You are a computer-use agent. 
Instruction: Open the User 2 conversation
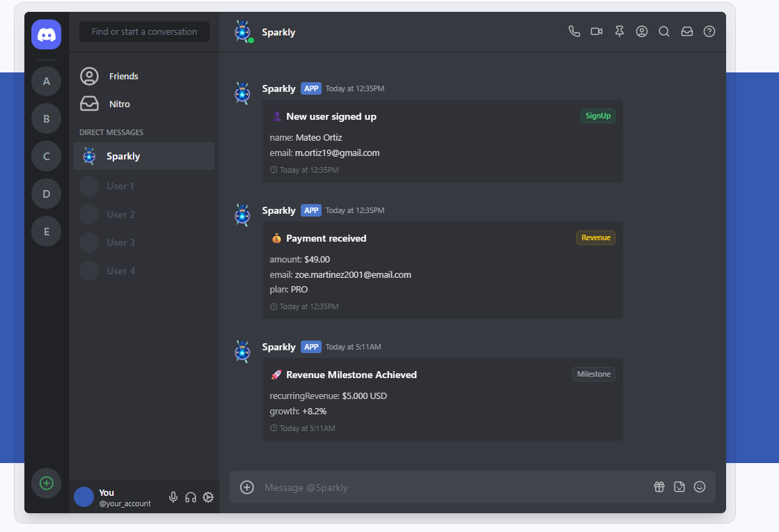[x=144, y=214]
